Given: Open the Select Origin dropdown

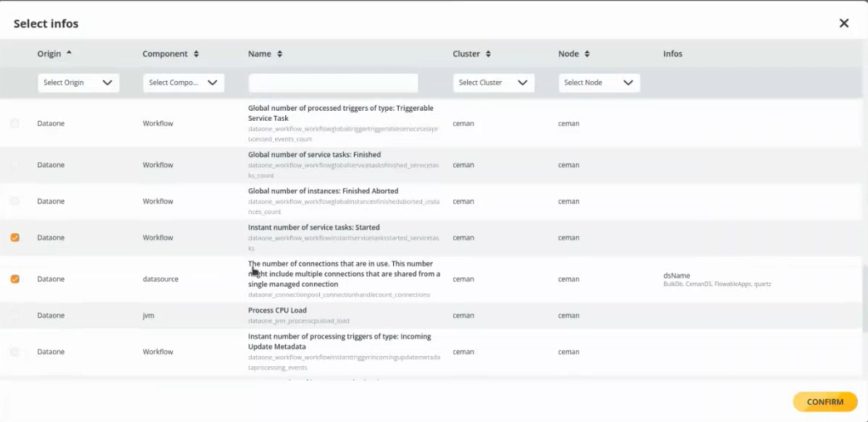Looking at the screenshot, I should [78, 83].
